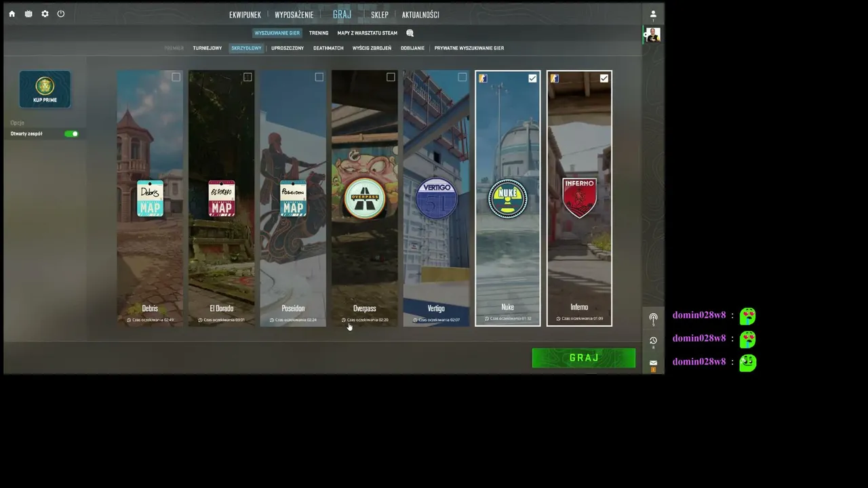Switch to MAPY Z WARSZTATU STEAM tab
This screenshot has width=868, height=488.
coord(368,33)
